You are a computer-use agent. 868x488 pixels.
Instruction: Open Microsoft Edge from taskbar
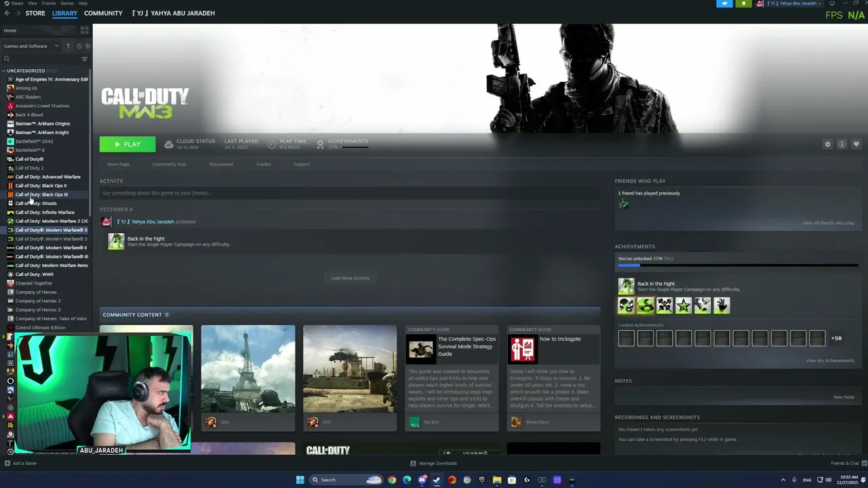coord(407,480)
